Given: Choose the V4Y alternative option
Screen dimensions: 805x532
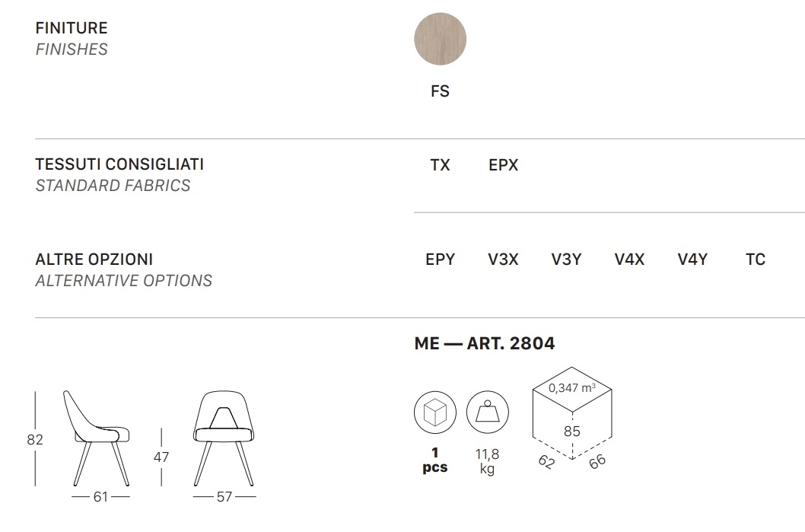Looking at the screenshot, I should point(692,260).
